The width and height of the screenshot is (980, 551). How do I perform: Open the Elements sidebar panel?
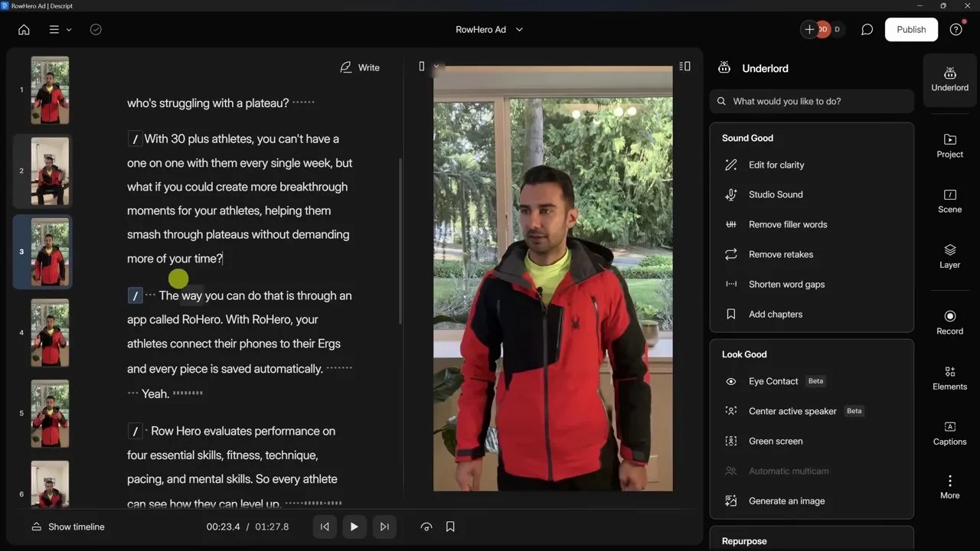point(949,378)
